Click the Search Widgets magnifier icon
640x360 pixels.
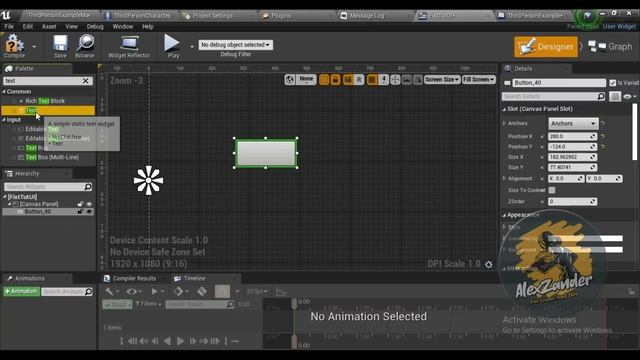pos(88,187)
